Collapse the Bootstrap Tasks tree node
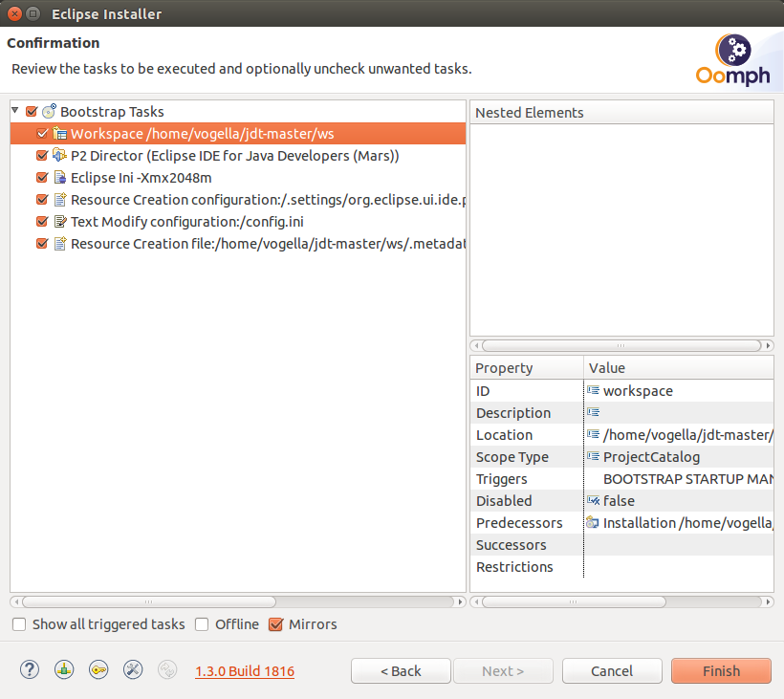The height and width of the screenshot is (699, 784). 15,110
